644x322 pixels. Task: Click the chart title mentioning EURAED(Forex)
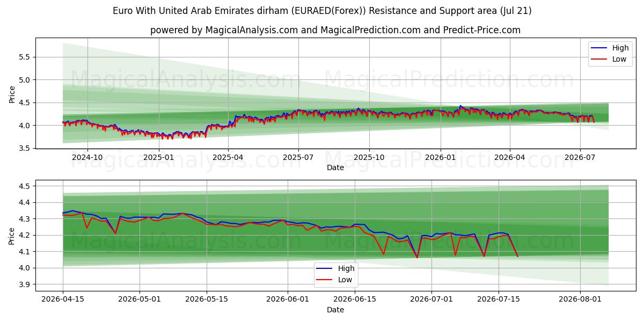coord(322,11)
